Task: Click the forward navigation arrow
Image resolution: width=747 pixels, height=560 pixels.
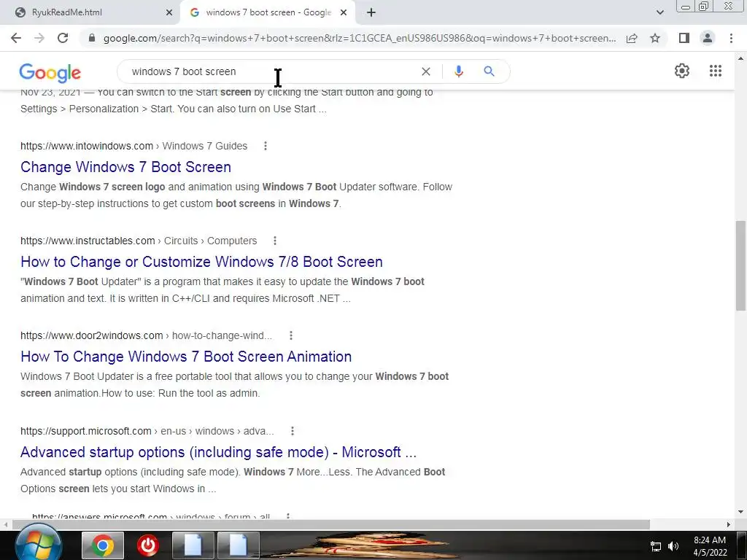Action: click(x=39, y=38)
